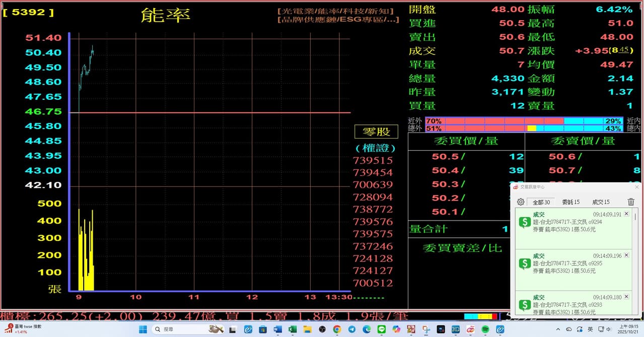This screenshot has width=644, height=337.
Task: Open Word from the taskbar
Action: [278, 329]
